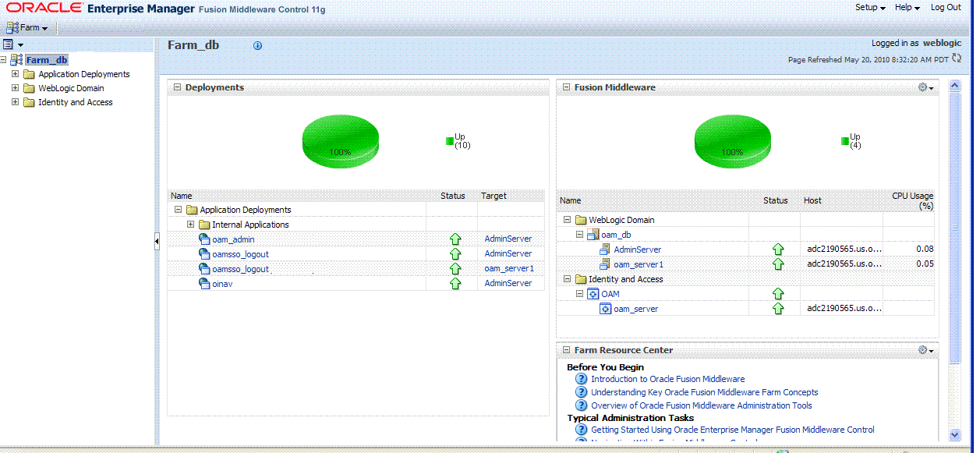Open the oam_db domain link
980x453 pixels.
pyautogui.click(x=616, y=235)
